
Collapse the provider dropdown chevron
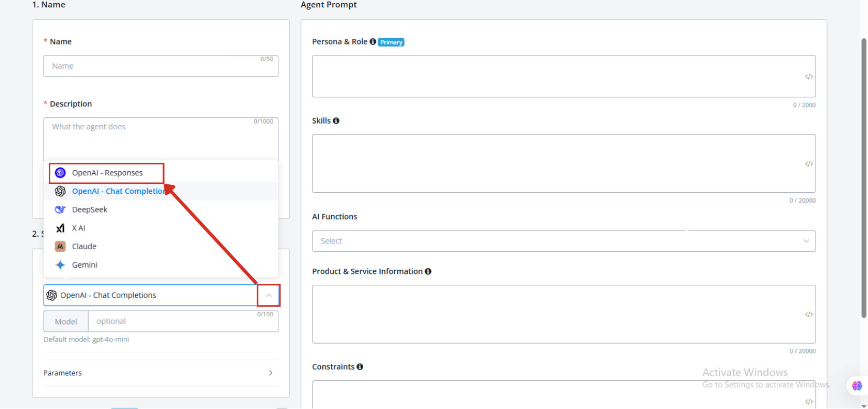268,296
